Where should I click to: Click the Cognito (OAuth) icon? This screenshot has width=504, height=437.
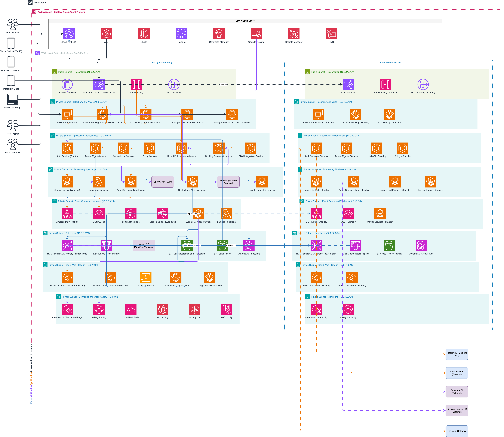(x=256, y=34)
